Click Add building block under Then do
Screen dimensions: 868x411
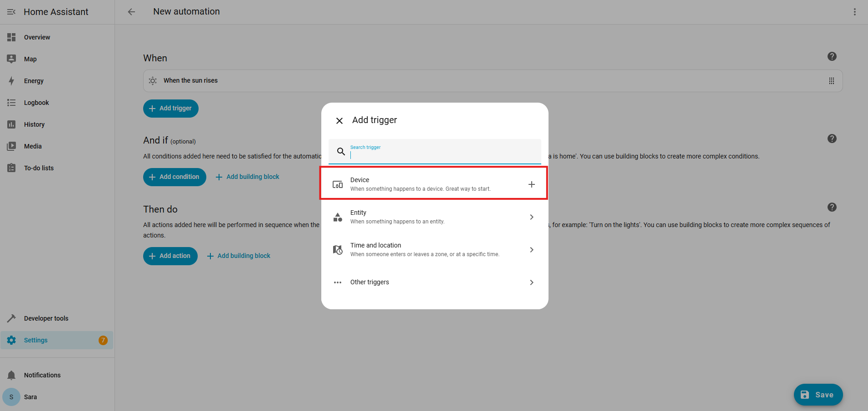tap(239, 256)
